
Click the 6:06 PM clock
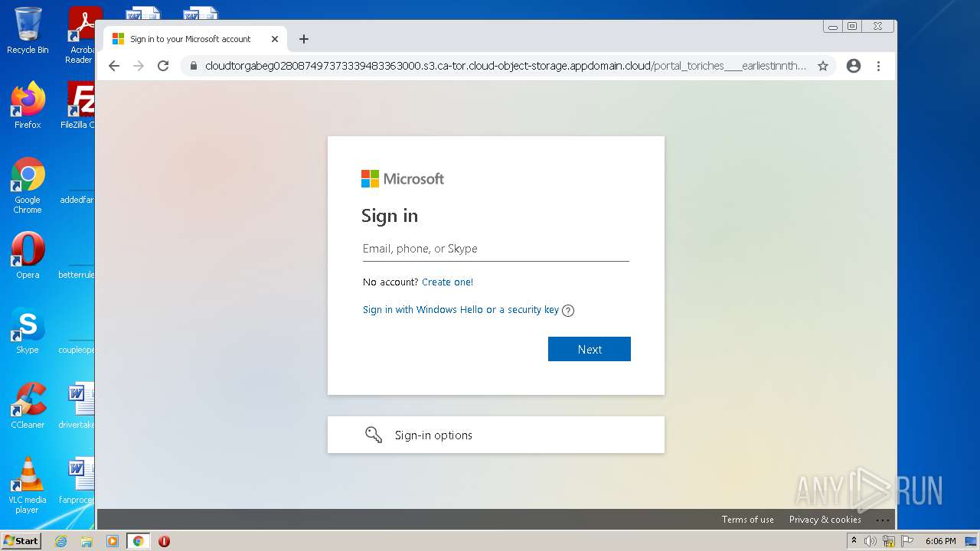tap(940, 541)
